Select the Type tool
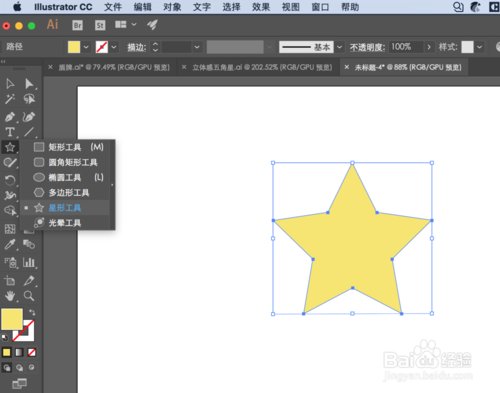 pos(10,132)
